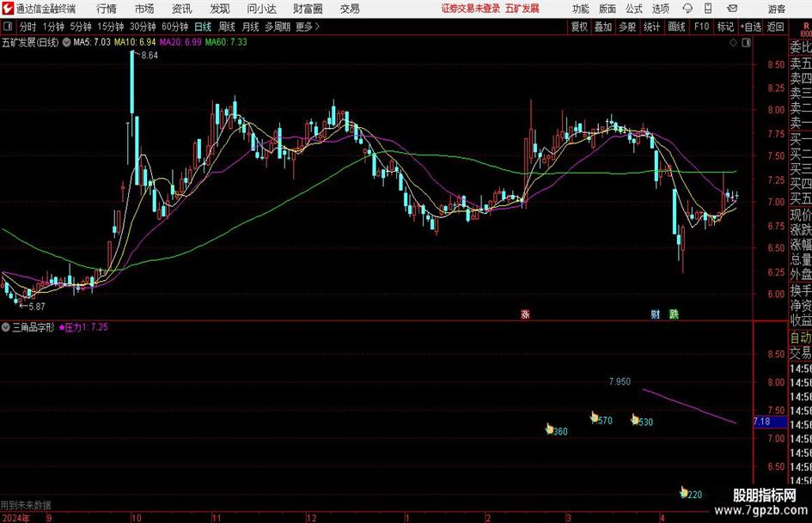Click the 叠加 overlay button

(603, 27)
